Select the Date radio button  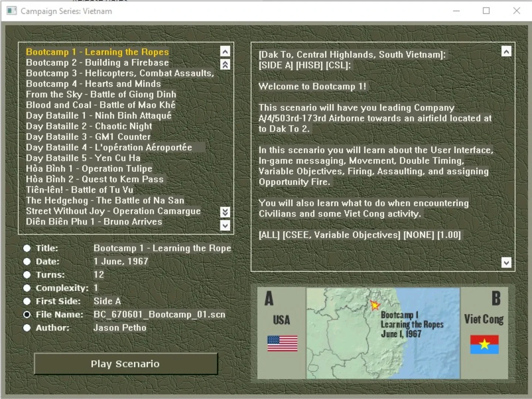coord(27,261)
